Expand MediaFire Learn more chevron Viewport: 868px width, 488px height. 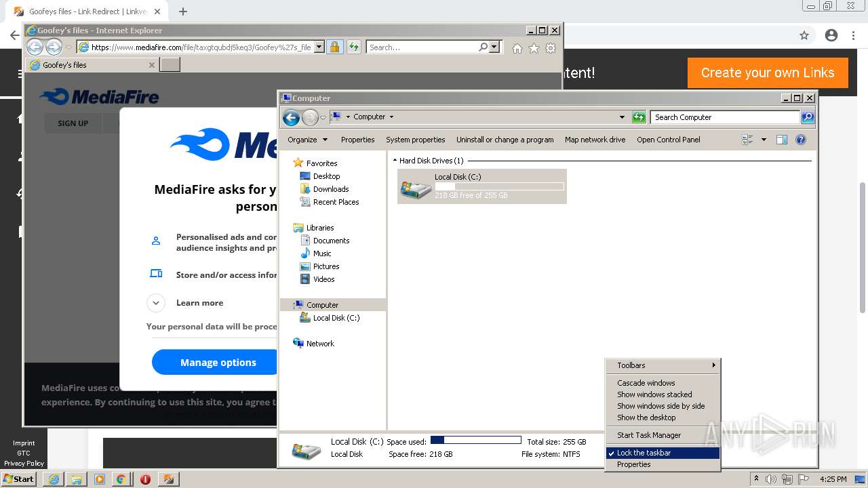156,303
